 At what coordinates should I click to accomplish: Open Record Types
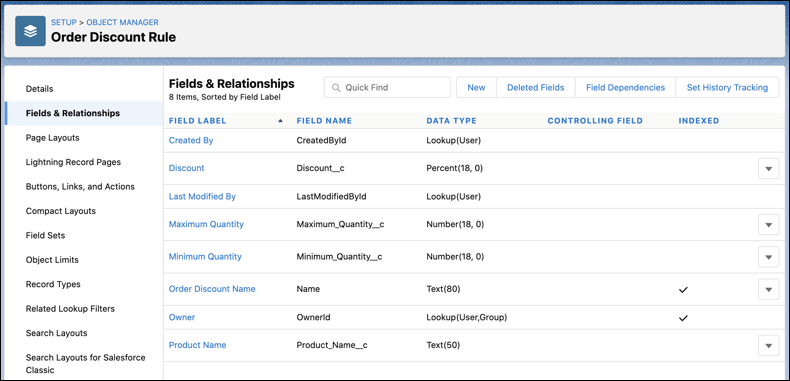(53, 284)
